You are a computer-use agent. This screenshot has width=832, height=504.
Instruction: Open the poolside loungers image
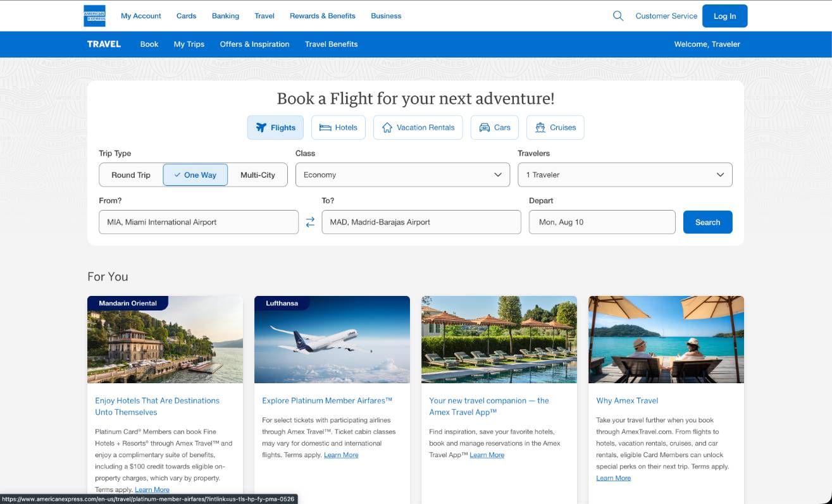tap(499, 340)
